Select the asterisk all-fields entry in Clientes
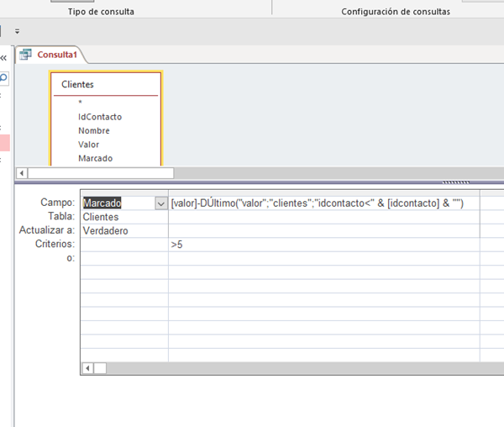 click(x=81, y=103)
